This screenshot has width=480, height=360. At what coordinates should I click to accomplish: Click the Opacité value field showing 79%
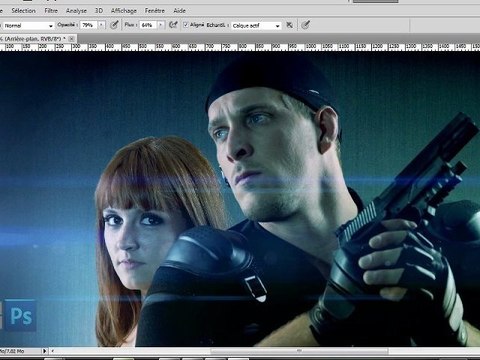pyautogui.click(x=88, y=25)
